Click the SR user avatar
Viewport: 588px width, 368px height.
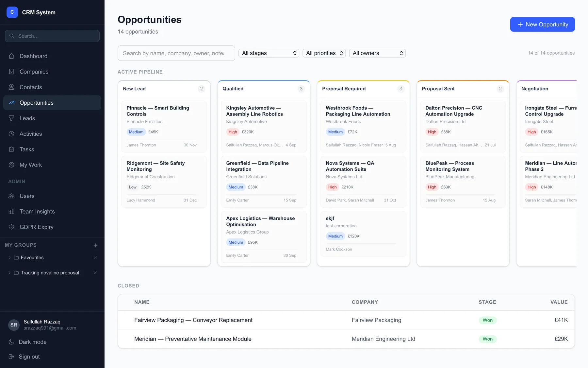click(x=14, y=325)
